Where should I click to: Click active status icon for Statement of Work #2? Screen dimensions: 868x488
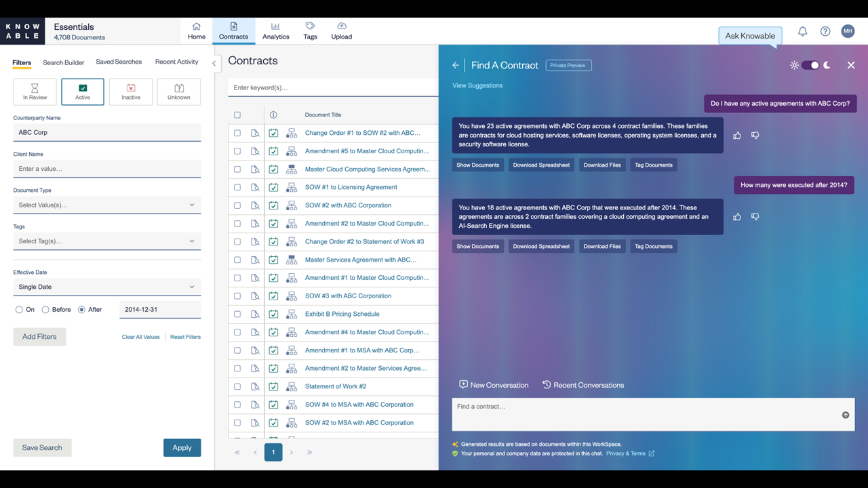click(x=273, y=386)
